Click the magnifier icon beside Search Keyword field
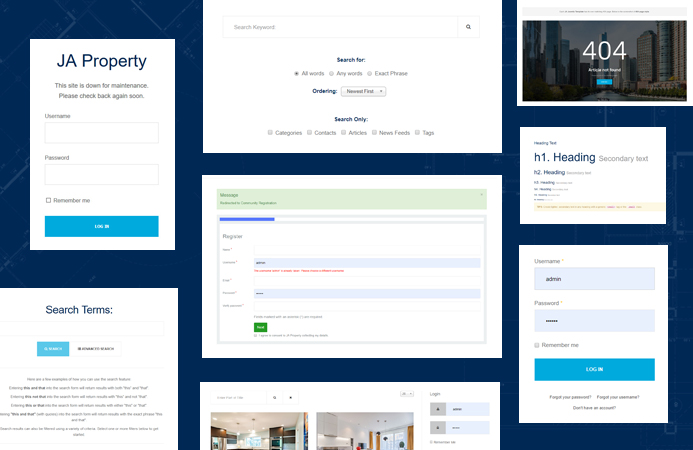 tap(468, 27)
